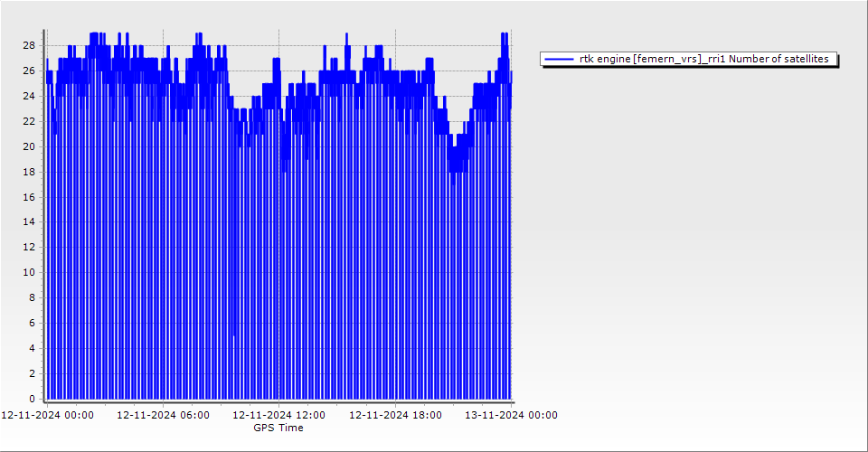868x452 pixels.
Task: Click the y-axis value 18
Action: (x=29, y=172)
